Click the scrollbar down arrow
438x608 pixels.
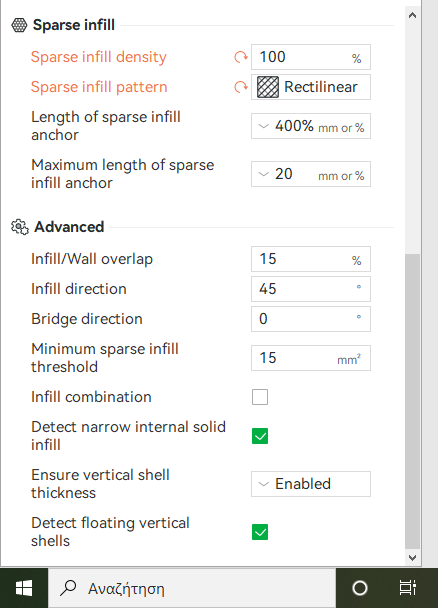point(412,558)
